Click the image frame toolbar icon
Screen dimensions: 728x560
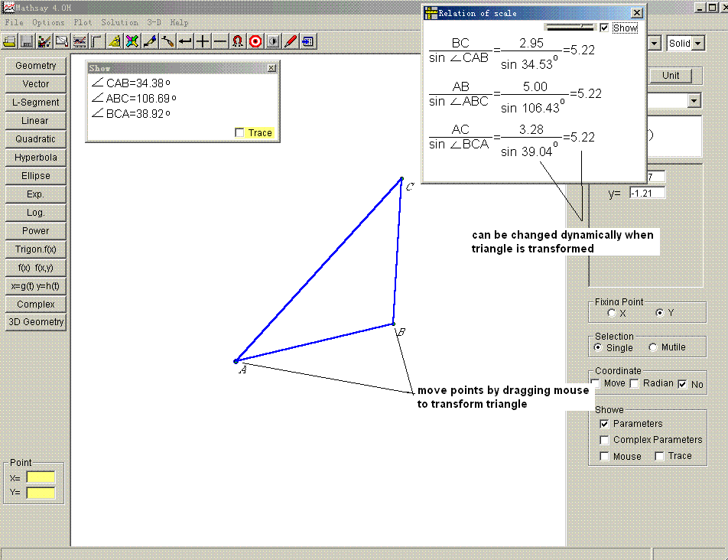tap(62, 42)
